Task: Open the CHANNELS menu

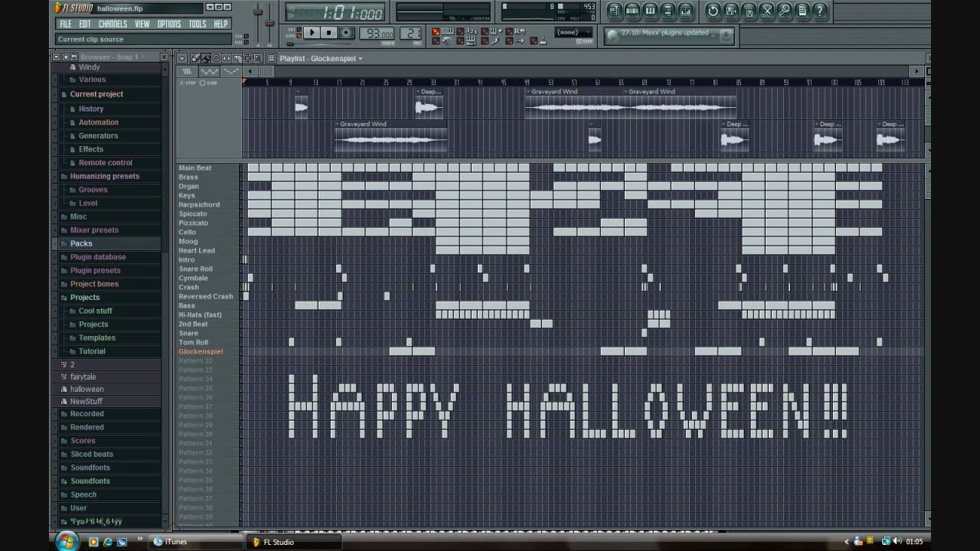Action: coord(113,24)
